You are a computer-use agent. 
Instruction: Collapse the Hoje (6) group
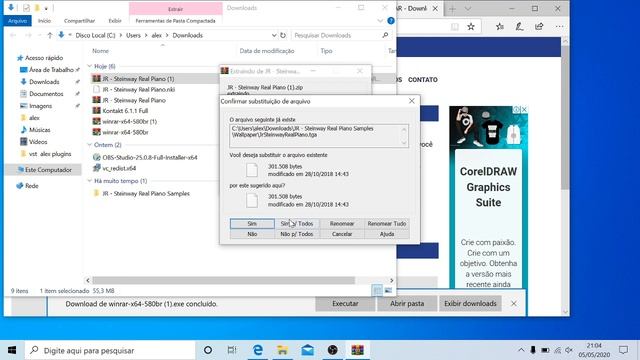[90, 66]
